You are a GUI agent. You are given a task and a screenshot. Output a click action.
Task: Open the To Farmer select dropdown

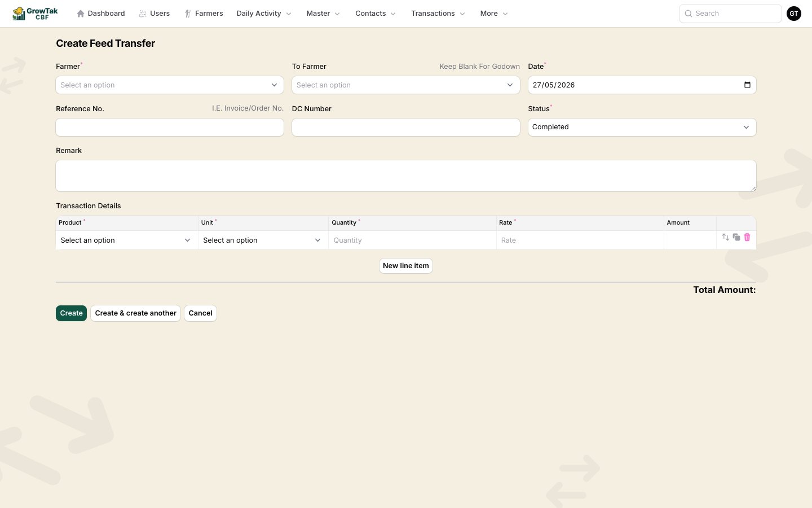tap(406, 85)
